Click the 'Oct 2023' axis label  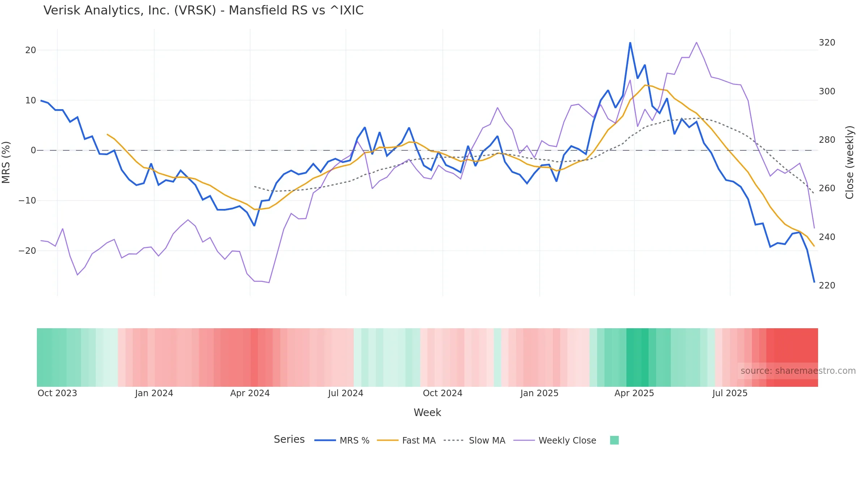(58, 393)
